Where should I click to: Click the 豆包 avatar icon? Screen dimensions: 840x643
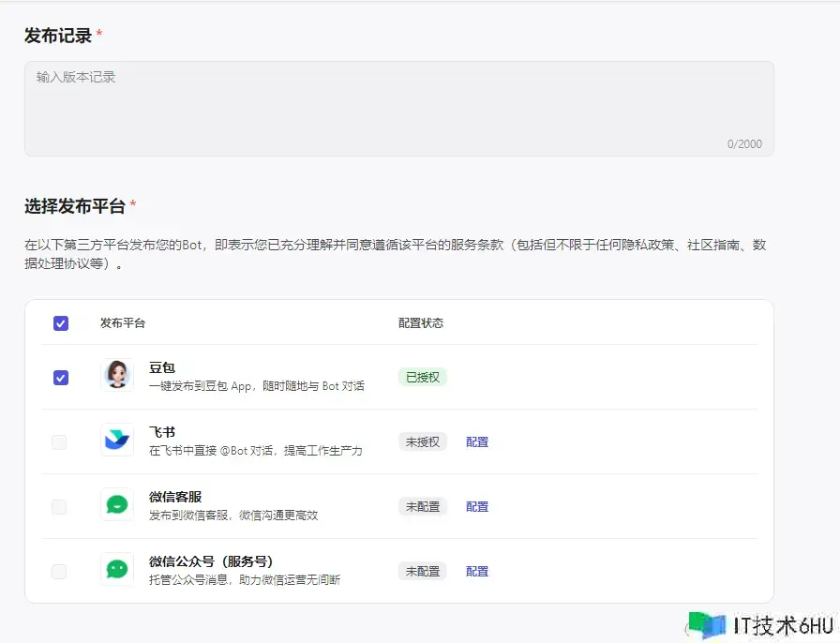tap(117, 375)
